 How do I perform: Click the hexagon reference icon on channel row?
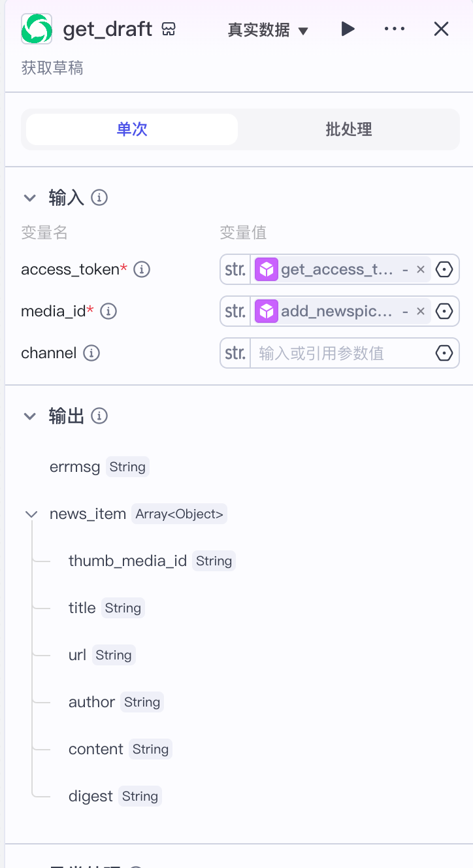coord(444,353)
